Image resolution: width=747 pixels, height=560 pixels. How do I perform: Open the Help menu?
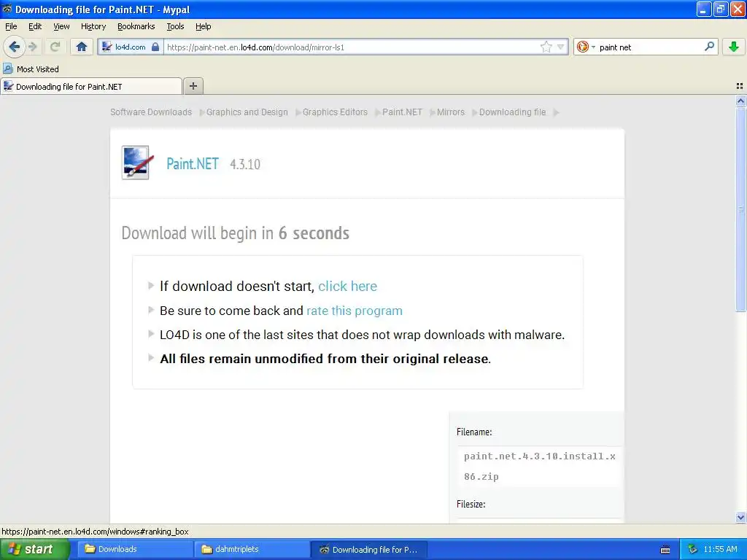pos(203,26)
